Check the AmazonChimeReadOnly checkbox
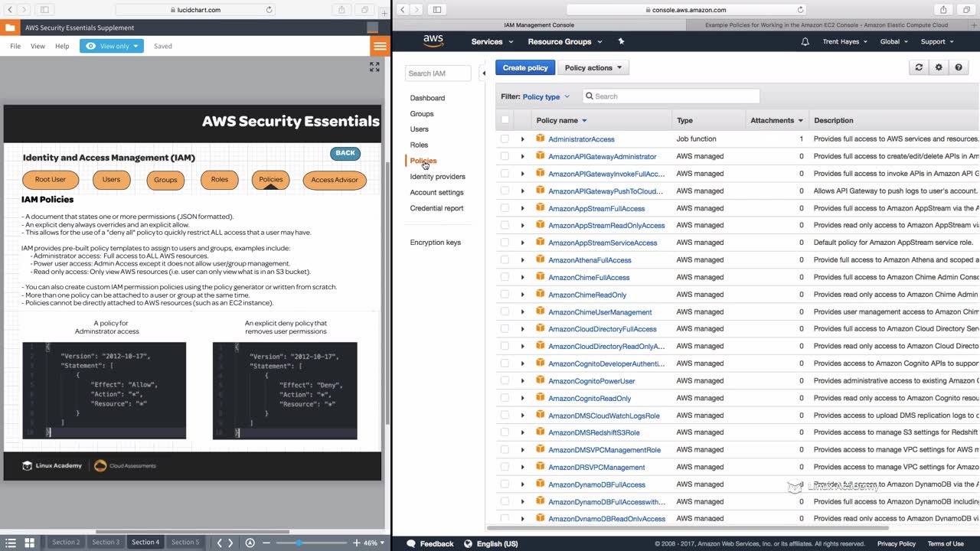Image resolution: width=980 pixels, height=551 pixels. (x=505, y=295)
